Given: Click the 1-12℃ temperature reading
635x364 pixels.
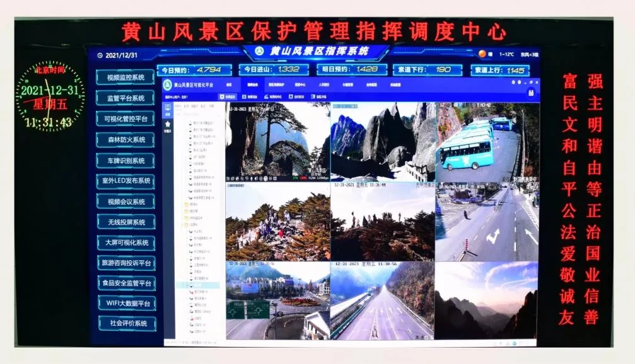Looking at the screenshot, I should pyautogui.click(x=506, y=54).
